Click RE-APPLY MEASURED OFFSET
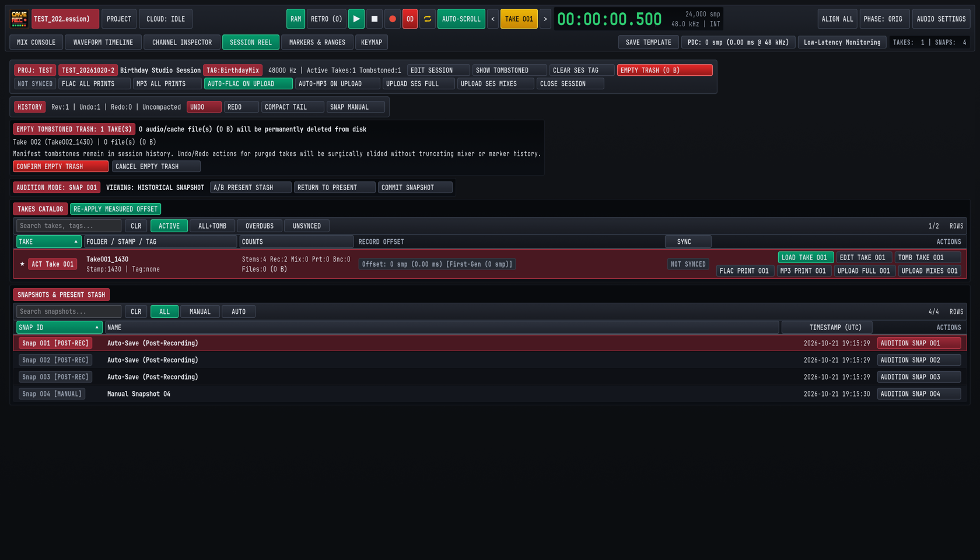Viewport: 980px width, 560px height. (116, 209)
